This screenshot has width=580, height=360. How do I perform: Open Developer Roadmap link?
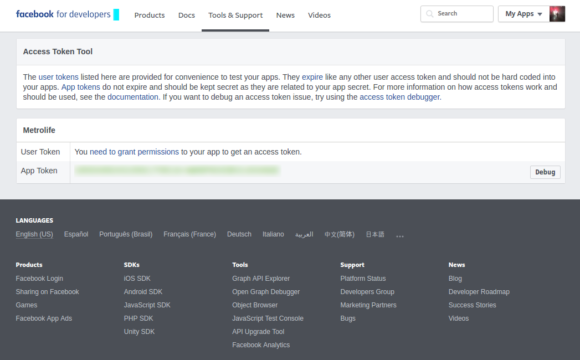click(x=479, y=292)
